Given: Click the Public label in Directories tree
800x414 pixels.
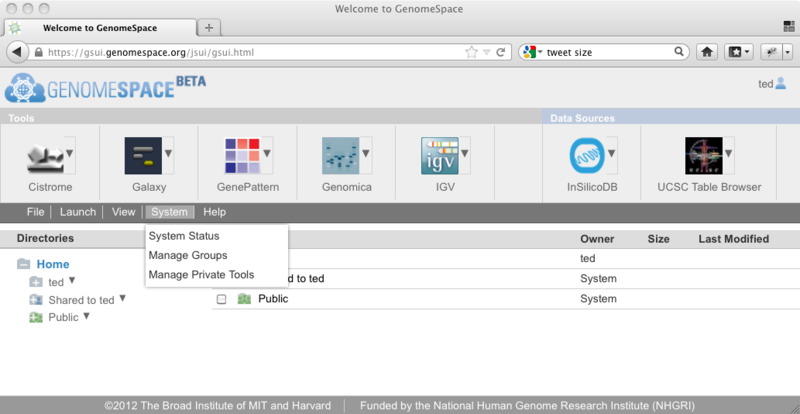Looking at the screenshot, I should [x=63, y=318].
